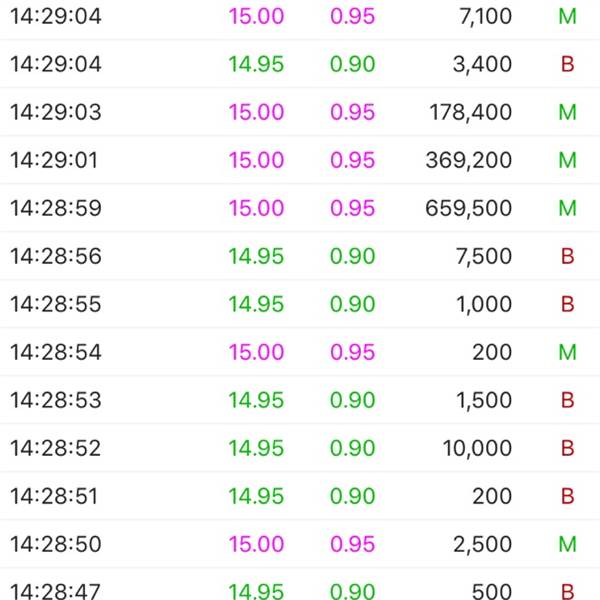Image resolution: width=600 pixels, height=600 pixels.
Task: Click the M marker at 14:28:54
Action: point(567,352)
